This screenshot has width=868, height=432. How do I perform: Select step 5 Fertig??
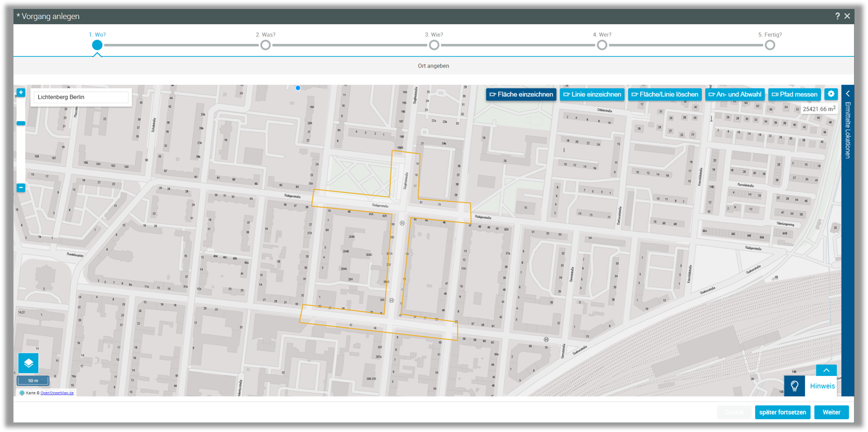(770, 45)
